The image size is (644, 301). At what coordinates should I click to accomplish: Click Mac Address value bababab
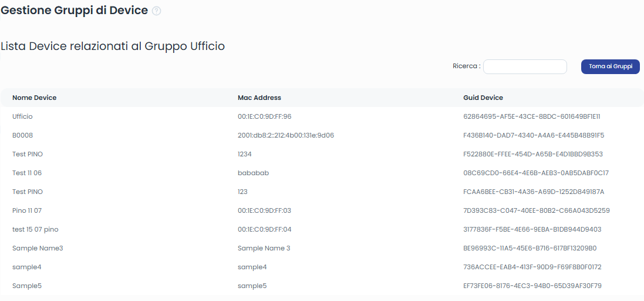254,173
